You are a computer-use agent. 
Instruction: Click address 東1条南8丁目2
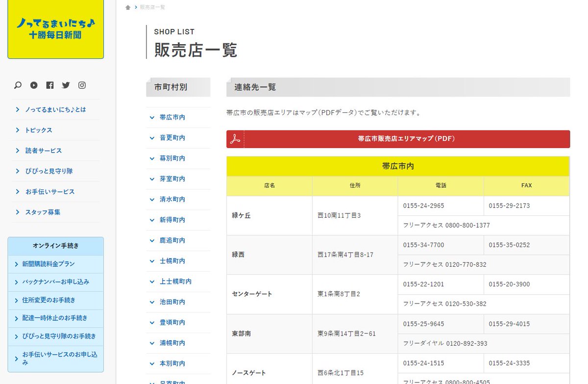339,294
